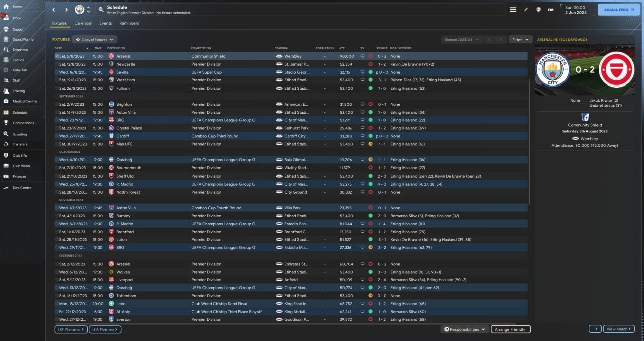
Task: Click the West Ham opposition name
Action: click(125, 80)
